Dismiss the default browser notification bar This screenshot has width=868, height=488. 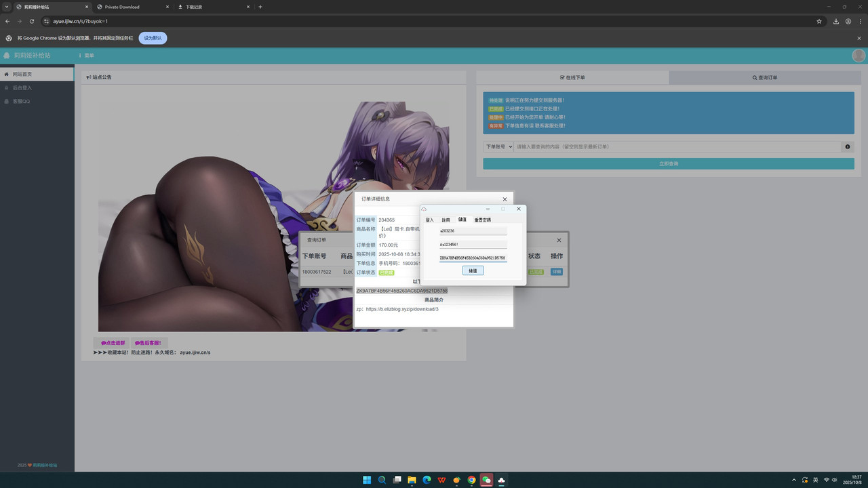click(x=859, y=38)
